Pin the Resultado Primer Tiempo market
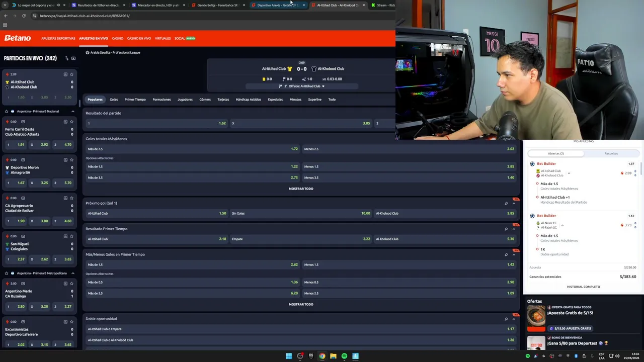The height and width of the screenshot is (362, 644). pos(506,229)
